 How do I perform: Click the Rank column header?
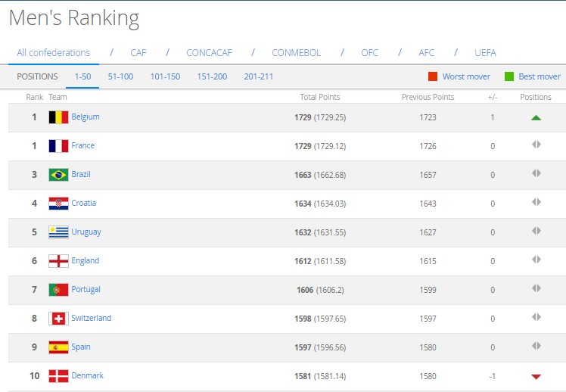pyautogui.click(x=34, y=97)
